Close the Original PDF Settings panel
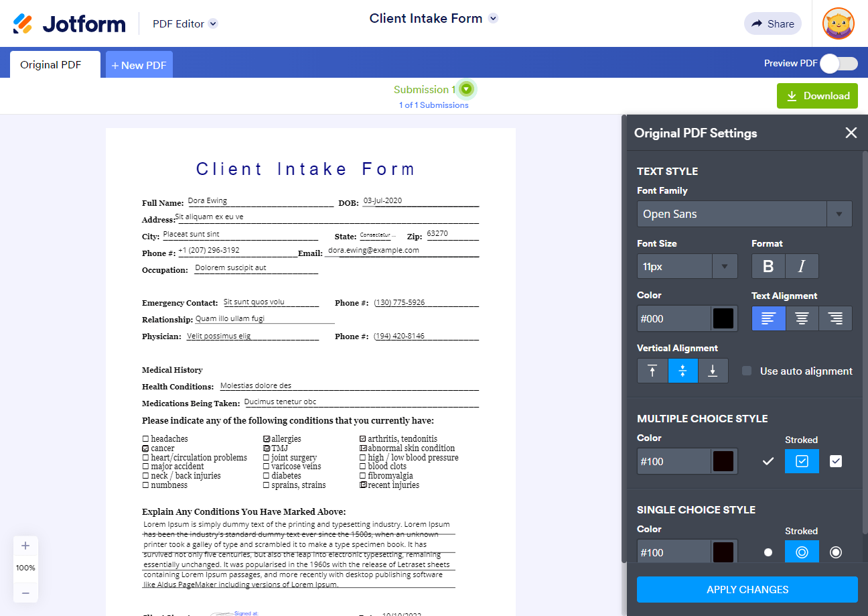The width and height of the screenshot is (868, 616). click(x=851, y=133)
